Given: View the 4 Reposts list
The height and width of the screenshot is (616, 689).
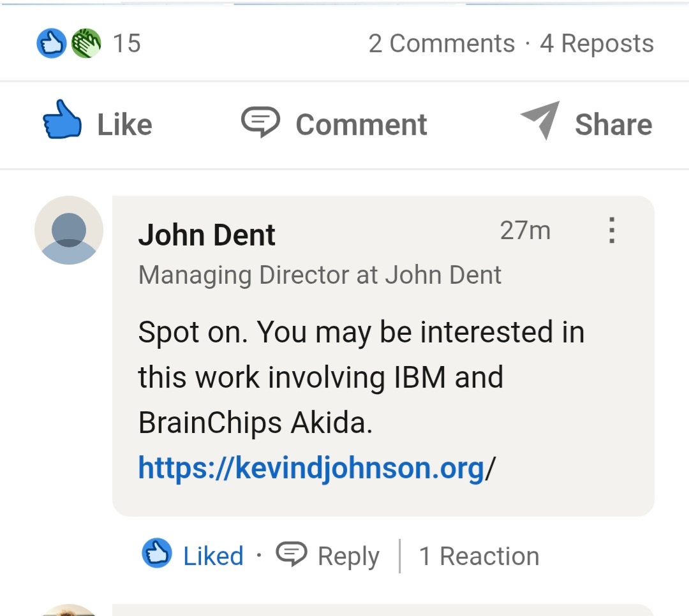Looking at the screenshot, I should click(596, 43).
